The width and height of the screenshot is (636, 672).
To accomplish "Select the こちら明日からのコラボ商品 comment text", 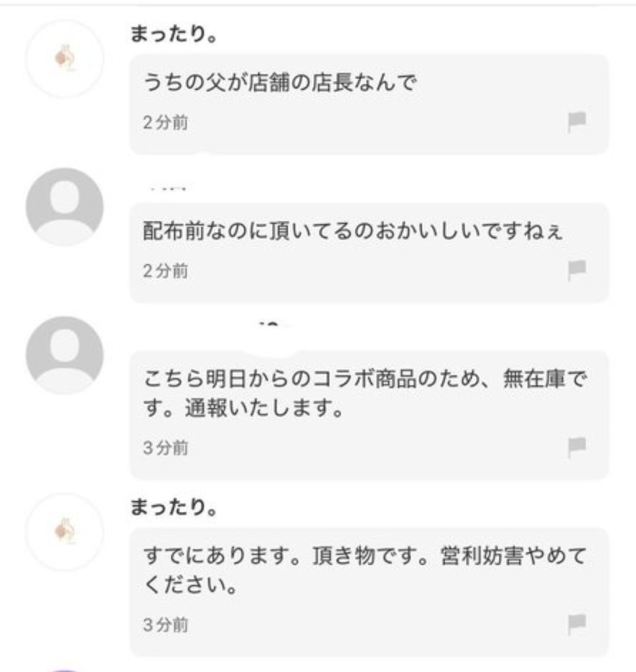I will click(x=365, y=393).
